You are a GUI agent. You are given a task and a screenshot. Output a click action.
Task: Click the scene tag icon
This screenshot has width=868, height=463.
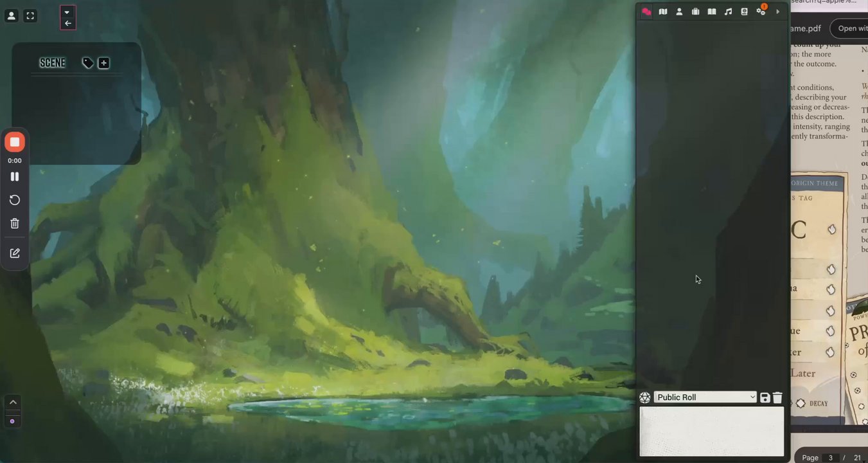click(x=88, y=63)
